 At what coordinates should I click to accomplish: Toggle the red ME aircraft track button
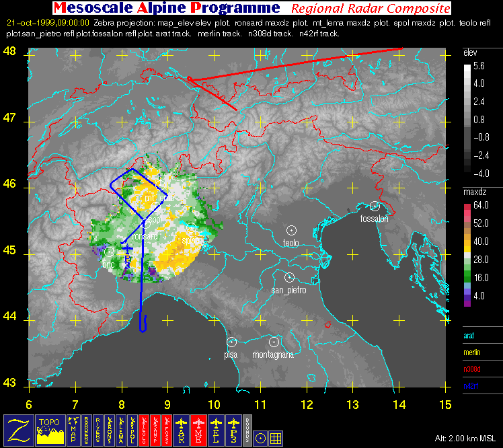click(198, 431)
